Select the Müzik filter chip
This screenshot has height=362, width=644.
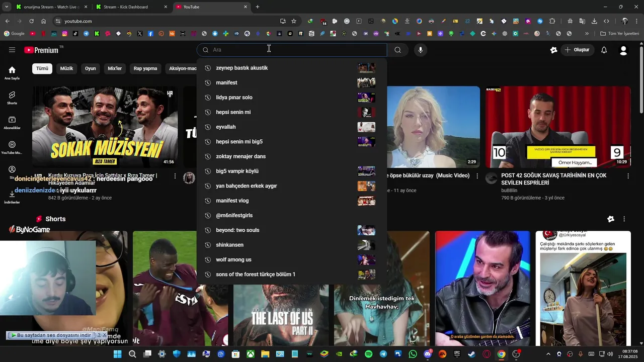point(66,68)
